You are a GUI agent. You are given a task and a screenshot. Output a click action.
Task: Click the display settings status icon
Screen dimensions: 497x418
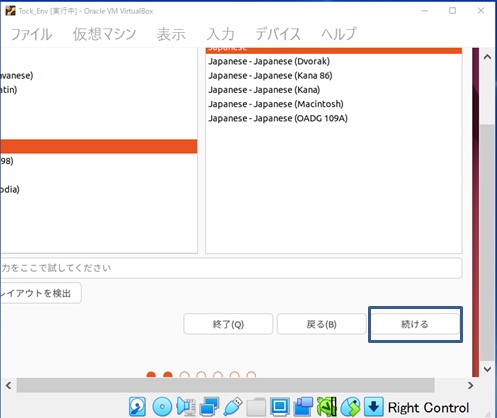(279, 407)
